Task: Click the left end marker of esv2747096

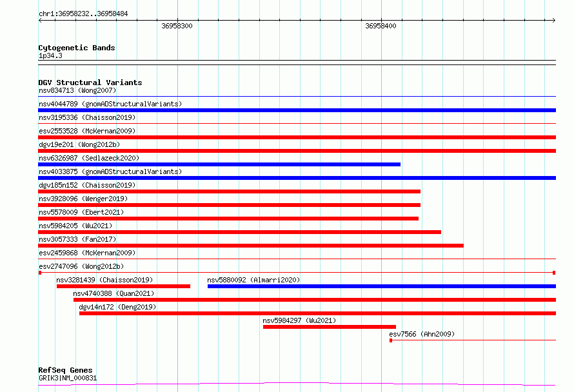Action: coord(40,273)
